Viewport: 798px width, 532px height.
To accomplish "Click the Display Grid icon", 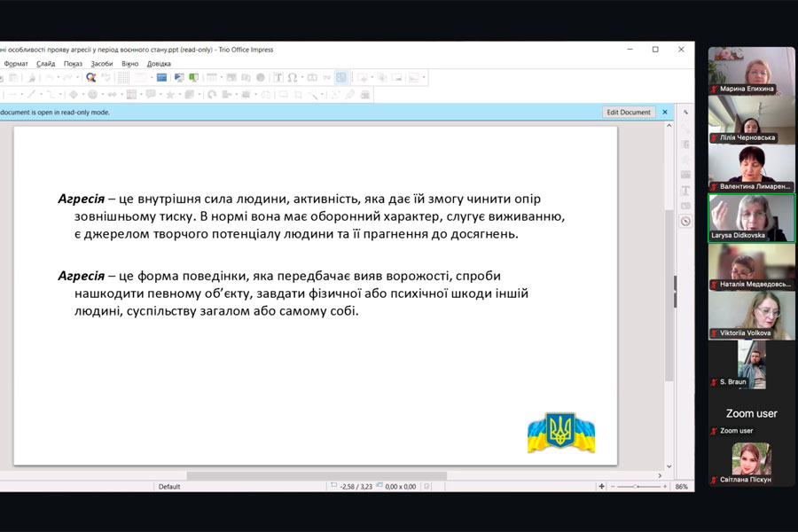I will point(125,78).
